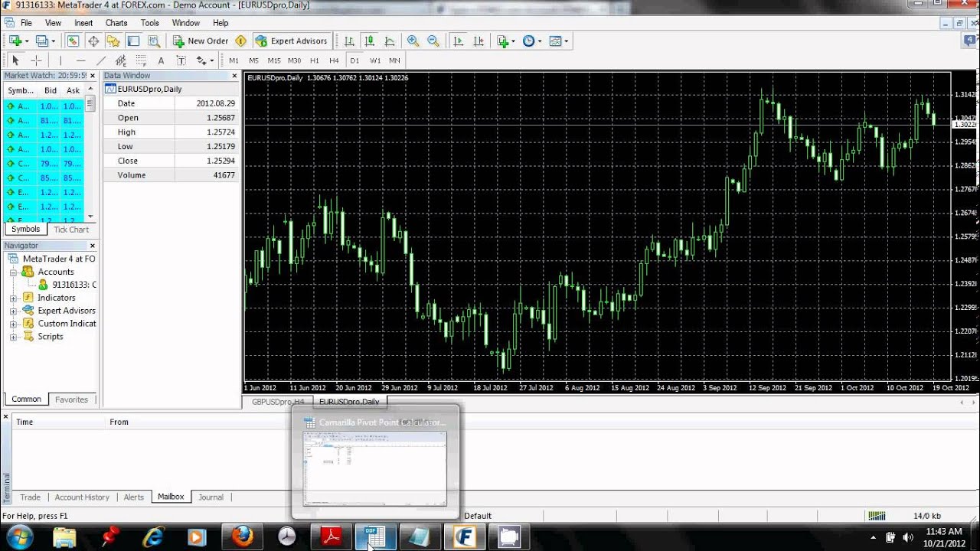Open the Indicators dropdown arrow

click(514, 41)
